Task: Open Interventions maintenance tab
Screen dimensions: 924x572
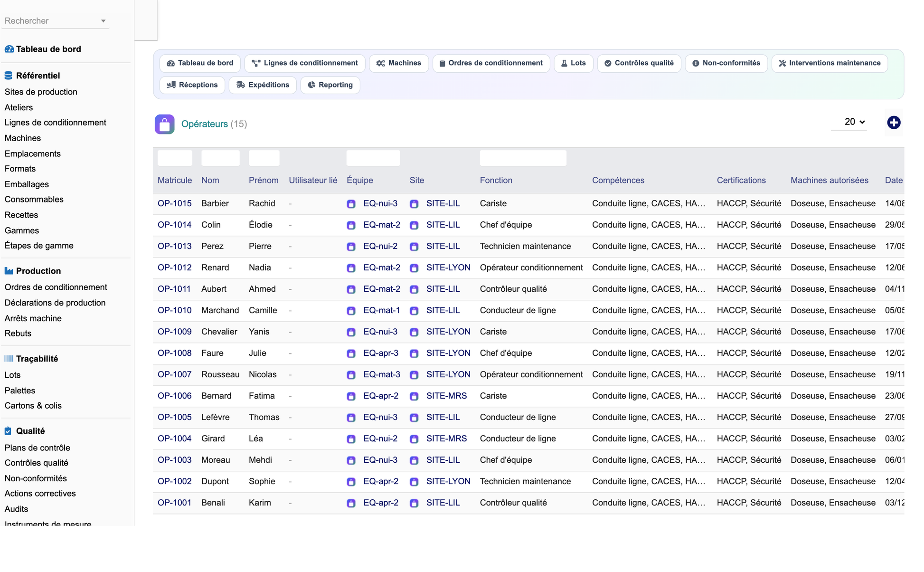Action: [x=830, y=63]
